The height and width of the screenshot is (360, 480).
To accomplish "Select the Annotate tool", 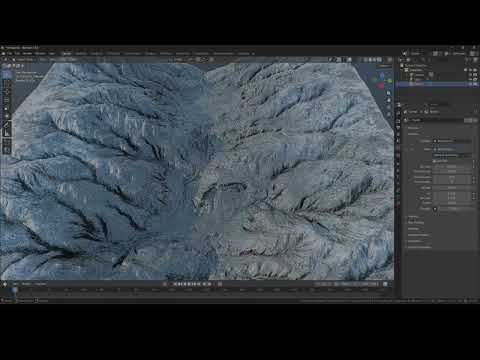I will tap(6, 125).
